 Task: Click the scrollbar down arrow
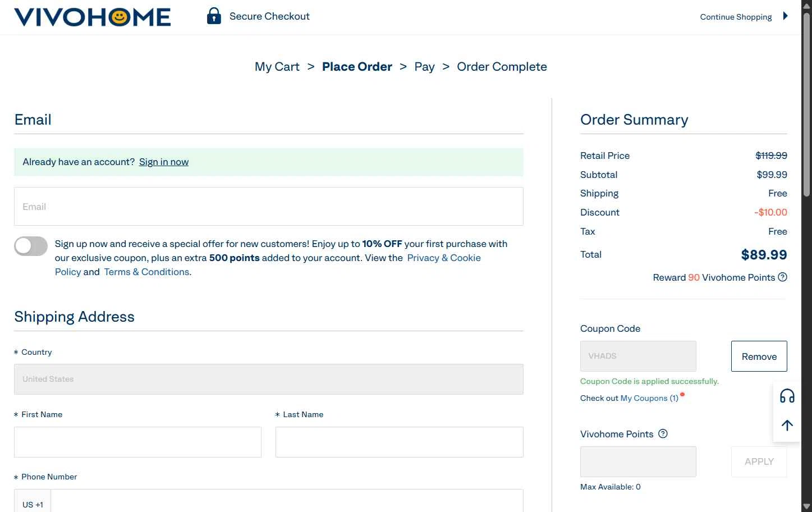[x=806, y=506]
